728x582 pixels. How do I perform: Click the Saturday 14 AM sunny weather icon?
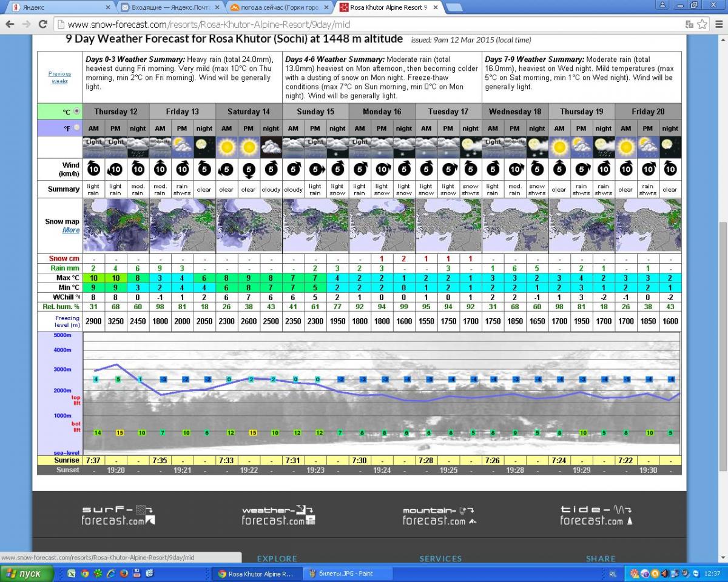[x=226, y=147]
